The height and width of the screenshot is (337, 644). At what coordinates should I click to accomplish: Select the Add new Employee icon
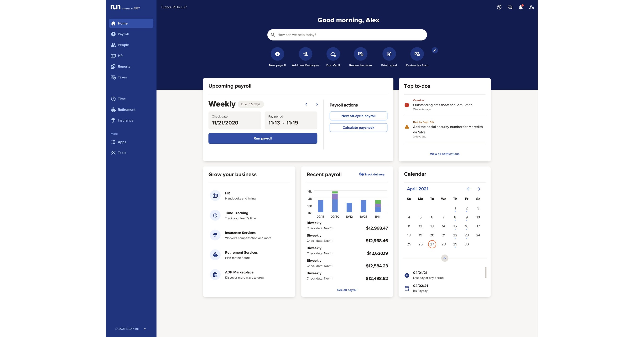(305, 54)
